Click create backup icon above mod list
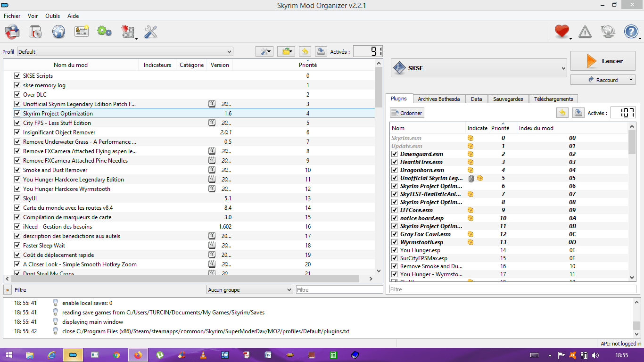The height and width of the screenshot is (362, 644). 321,51
